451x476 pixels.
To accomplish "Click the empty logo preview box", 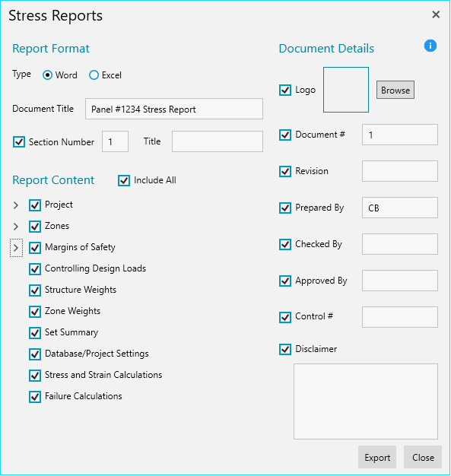I will (x=346, y=90).
